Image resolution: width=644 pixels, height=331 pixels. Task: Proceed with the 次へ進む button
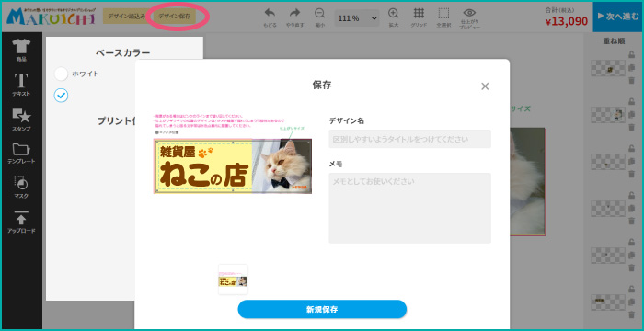pos(618,17)
